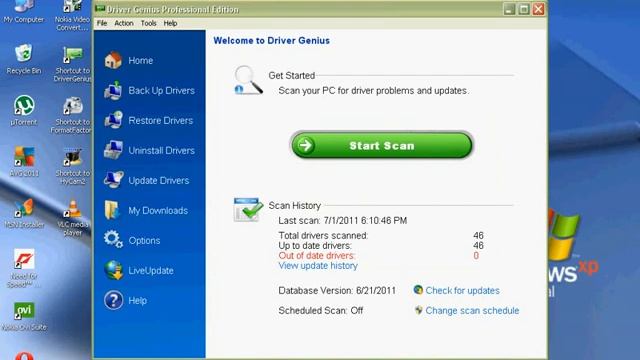Screen dimensions: 640x360
Task: Click the Change scan schedule link
Action: tap(472, 311)
